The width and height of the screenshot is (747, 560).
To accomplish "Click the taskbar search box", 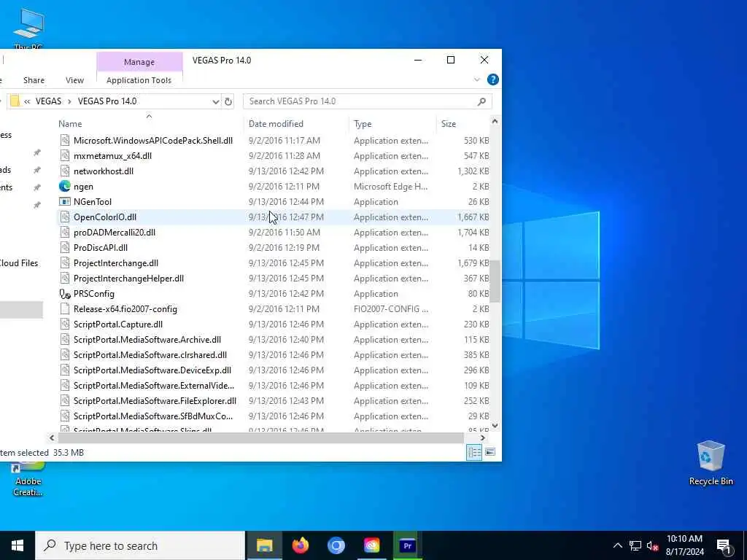I will click(140, 545).
